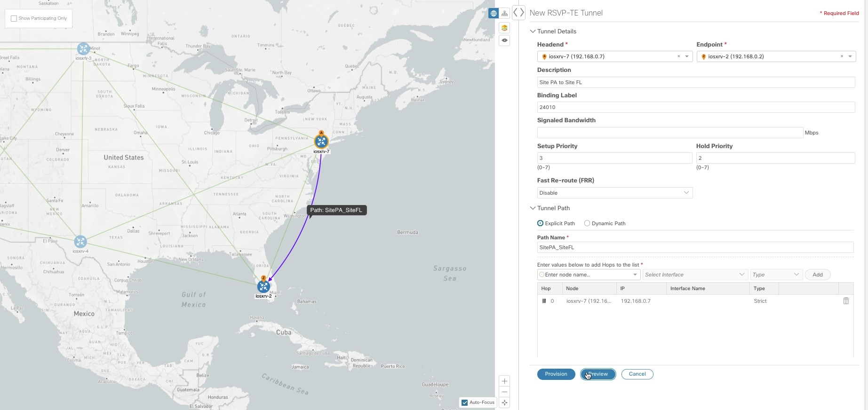The height and width of the screenshot is (410, 868).
Task: Zoom out of the map
Action: tap(504, 392)
